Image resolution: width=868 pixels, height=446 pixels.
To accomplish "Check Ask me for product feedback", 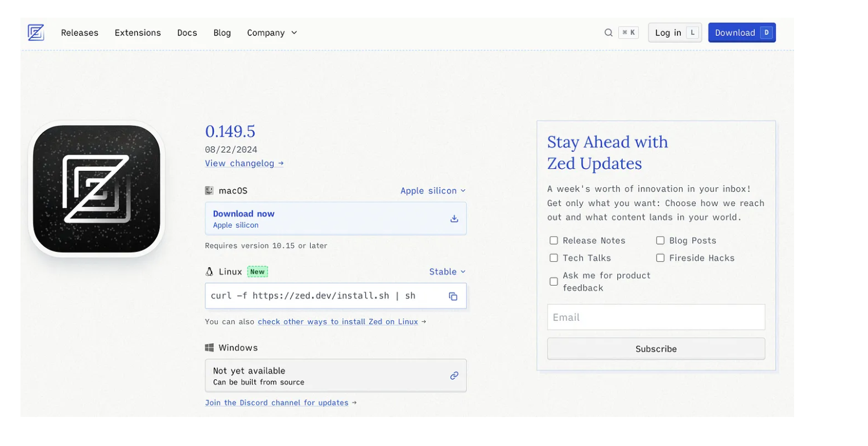I will [553, 282].
